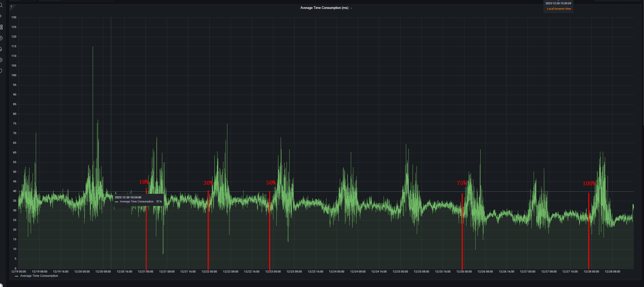Click the x-axis label '12/22 08:00'
This screenshot has width=644, height=287.
pos(230,272)
